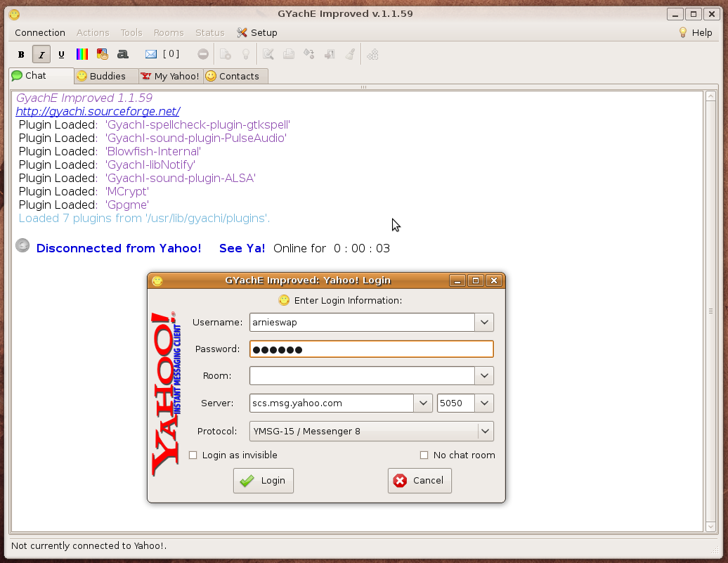Image resolution: width=728 pixels, height=563 pixels.
Task: Open the Contacts tab
Action: (x=235, y=76)
